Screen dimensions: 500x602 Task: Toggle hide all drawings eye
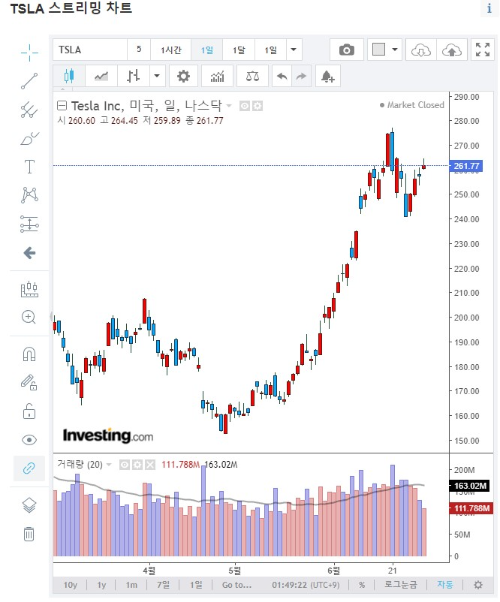click(29, 440)
